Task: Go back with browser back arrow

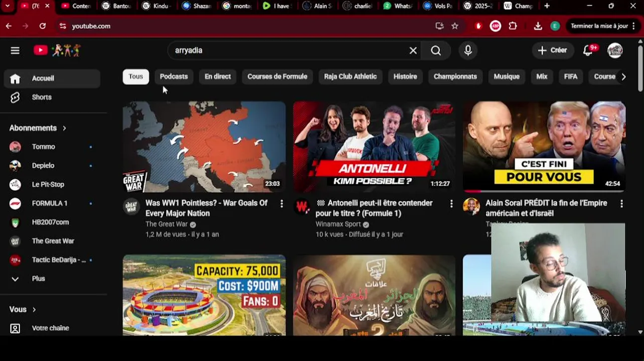Action: 9,26
